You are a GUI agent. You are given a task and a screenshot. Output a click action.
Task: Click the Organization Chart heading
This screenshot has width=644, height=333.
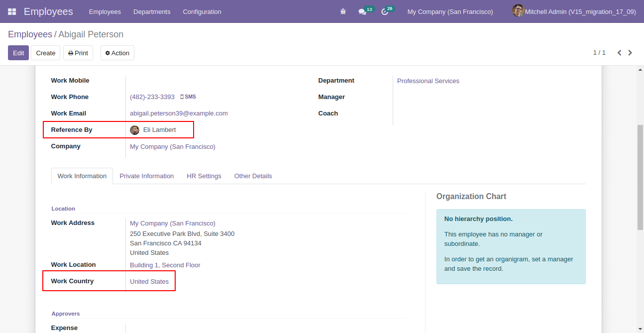pos(471,197)
